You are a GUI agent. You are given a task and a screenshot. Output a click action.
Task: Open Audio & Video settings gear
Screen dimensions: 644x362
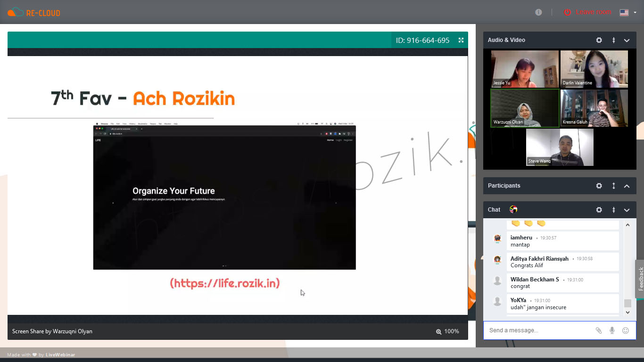pyautogui.click(x=599, y=41)
